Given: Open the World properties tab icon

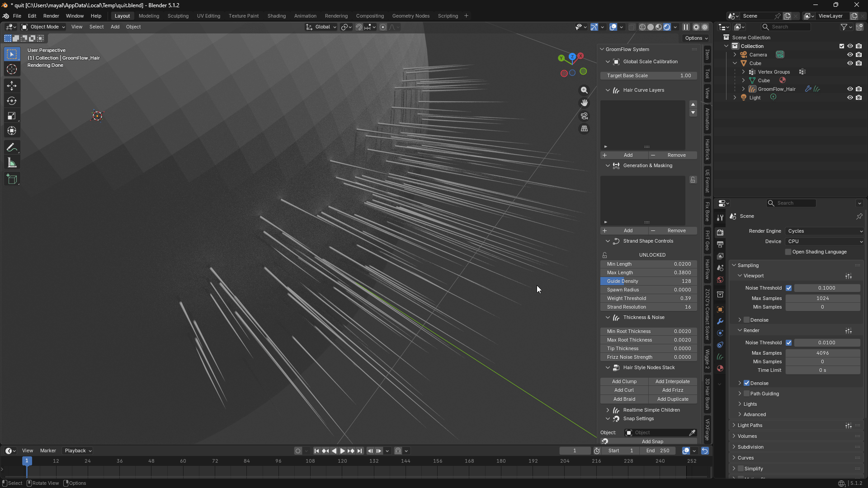Looking at the screenshot, I should point(720,280).
